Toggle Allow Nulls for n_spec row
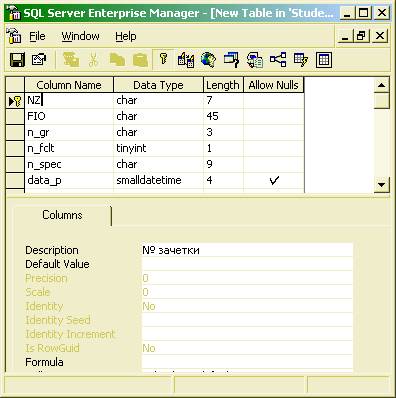 coord(274,164)
